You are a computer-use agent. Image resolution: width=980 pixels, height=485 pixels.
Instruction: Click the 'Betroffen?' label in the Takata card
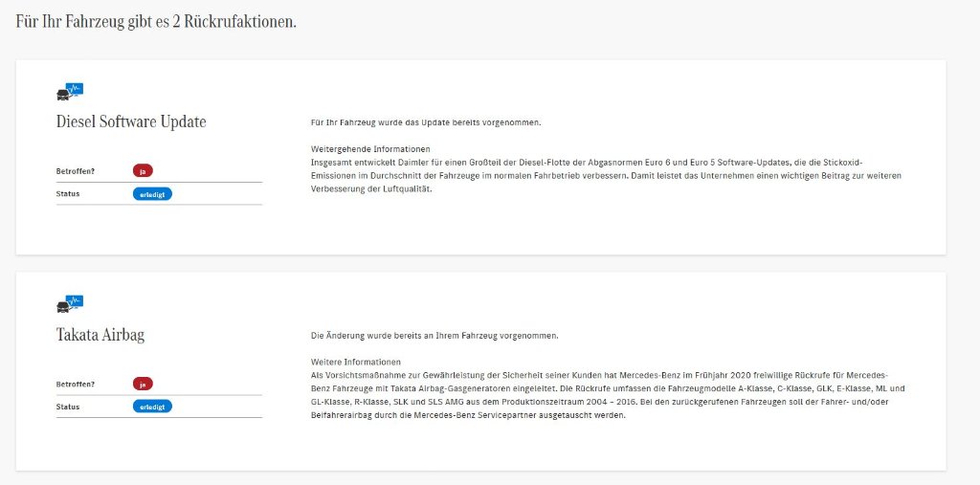click(76, 384)
